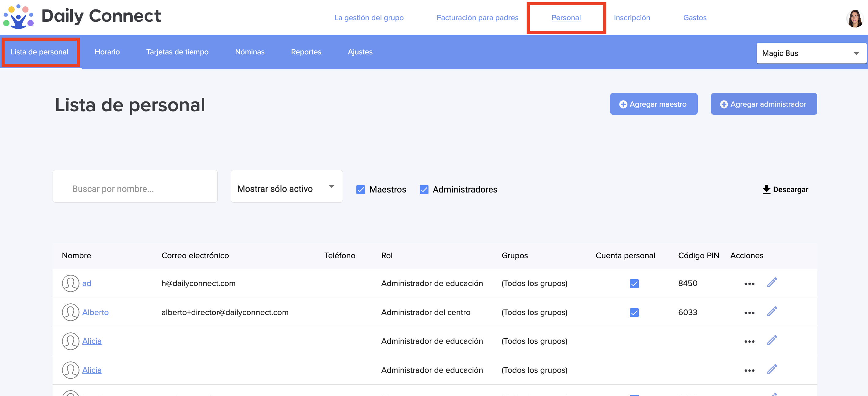Uncheck the Maestros filter checkbox
The height and width of the screenshot is (396, 868).
tap(360, 189)
